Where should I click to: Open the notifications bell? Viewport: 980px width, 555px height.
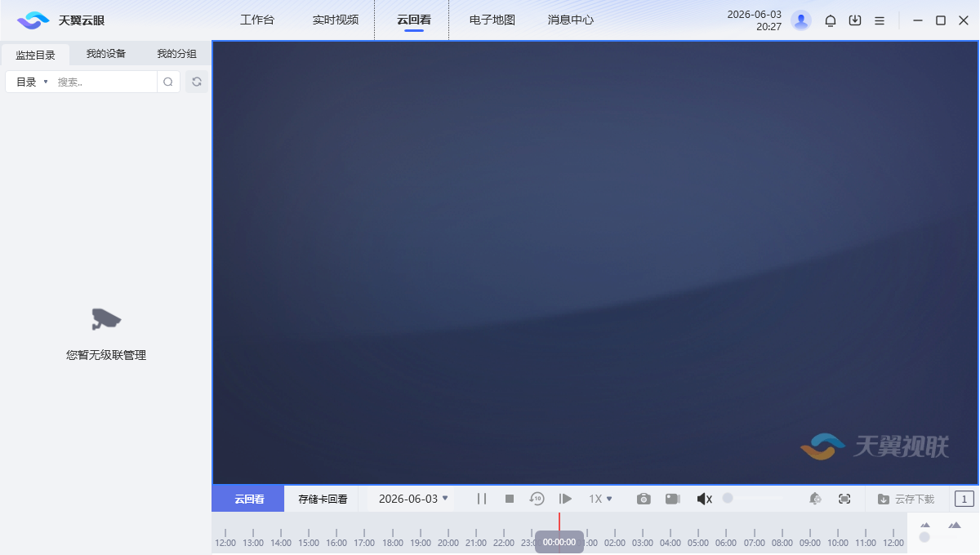pyautogui.click(x=831, y=20)
